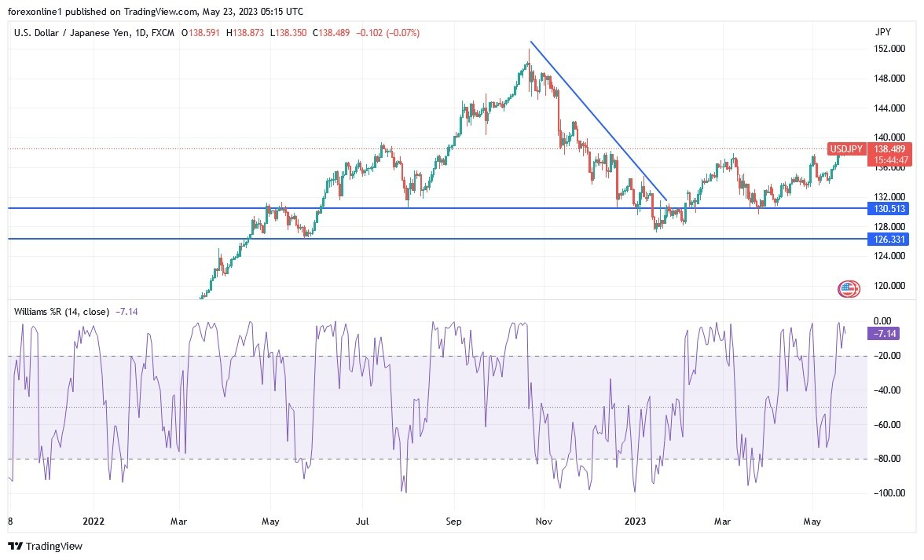The height and width of the screenshot is (560, 924).
Task: Click the JPY label on the price axis
Action: tap(883, 32)
